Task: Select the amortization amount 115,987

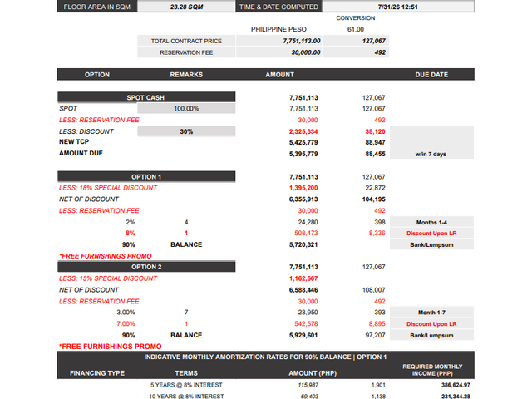Action: 308,385
